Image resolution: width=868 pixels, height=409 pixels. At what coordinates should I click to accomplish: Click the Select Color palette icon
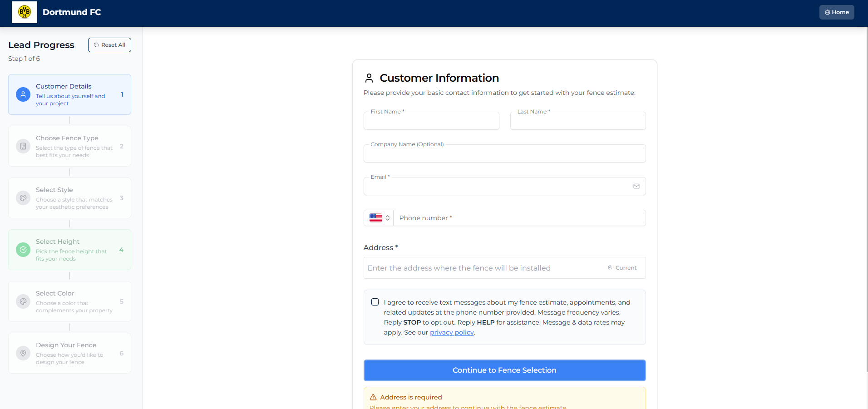(23, 301)
